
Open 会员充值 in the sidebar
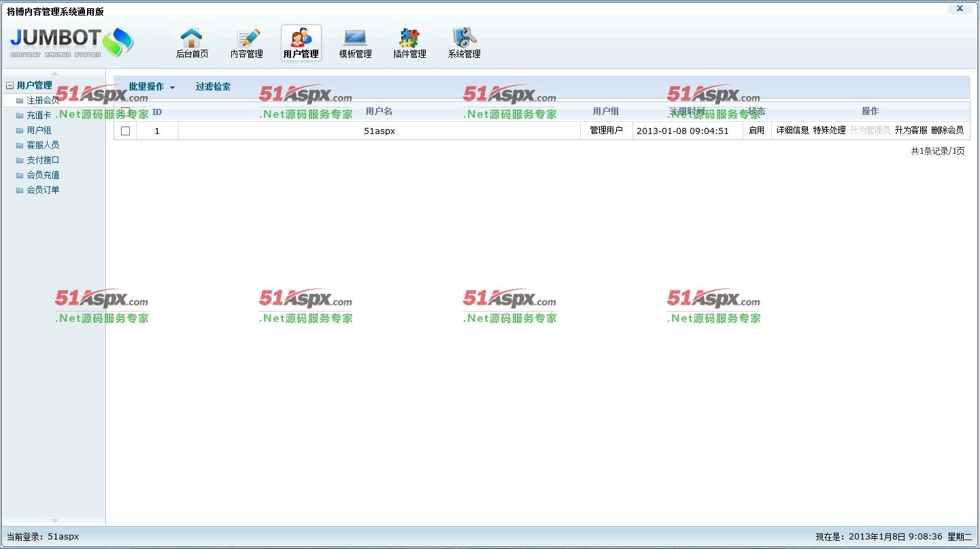click(x=43, y=176)
